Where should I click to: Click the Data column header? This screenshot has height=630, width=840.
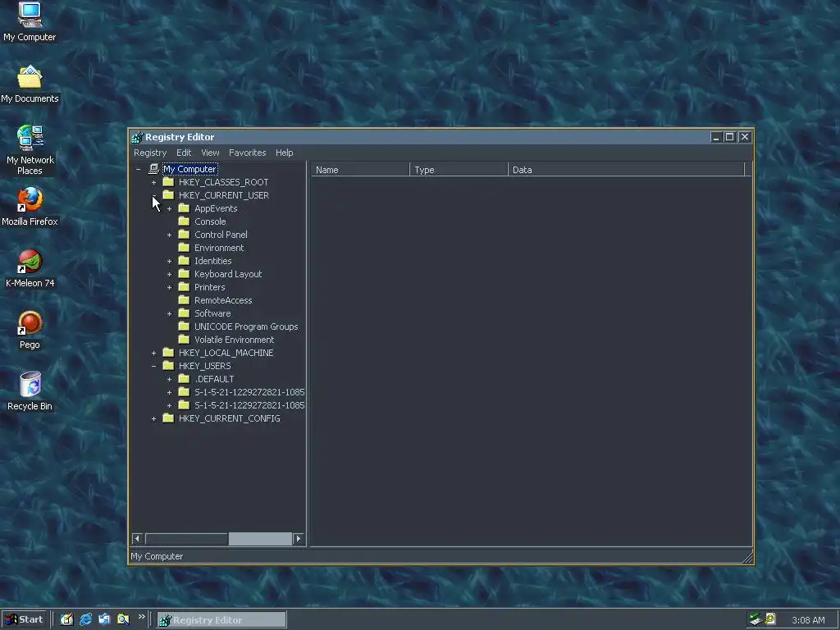point(626,170)
